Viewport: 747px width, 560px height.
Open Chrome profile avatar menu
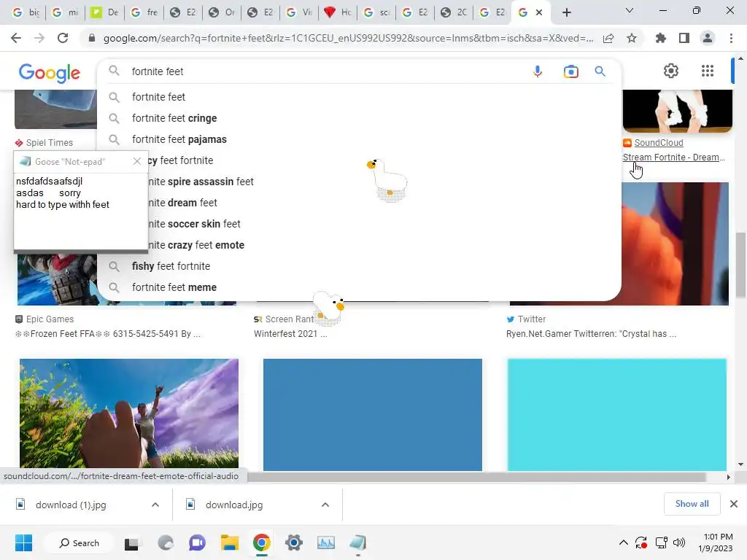pos(708,38)
